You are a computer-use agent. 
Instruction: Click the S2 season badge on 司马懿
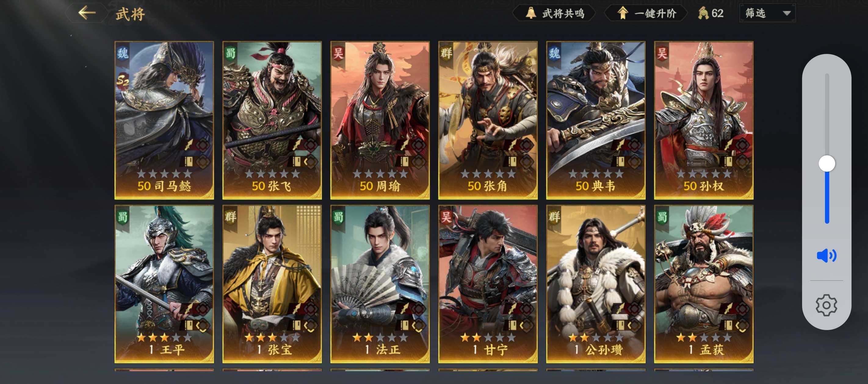click(123, 80)
